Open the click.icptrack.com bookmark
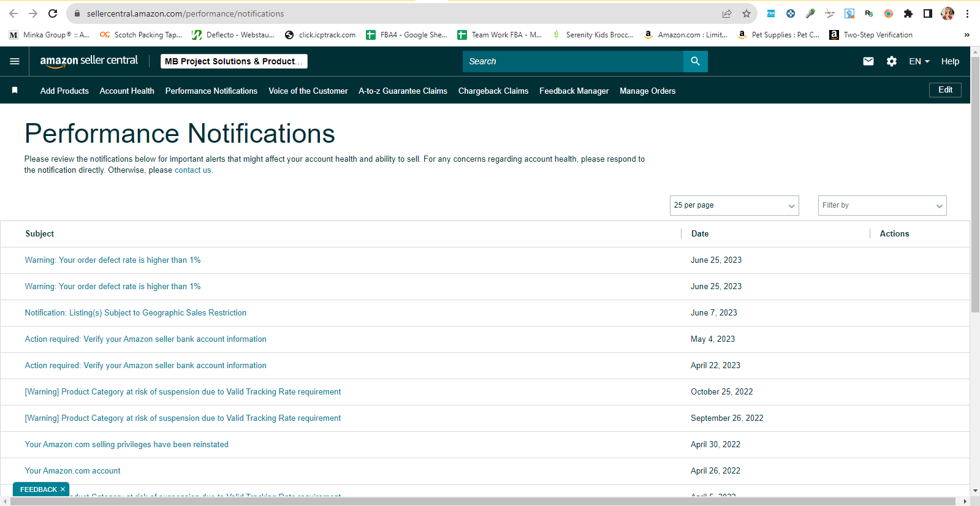The height and width of the screenshot is (506, 980). [320, 35]
